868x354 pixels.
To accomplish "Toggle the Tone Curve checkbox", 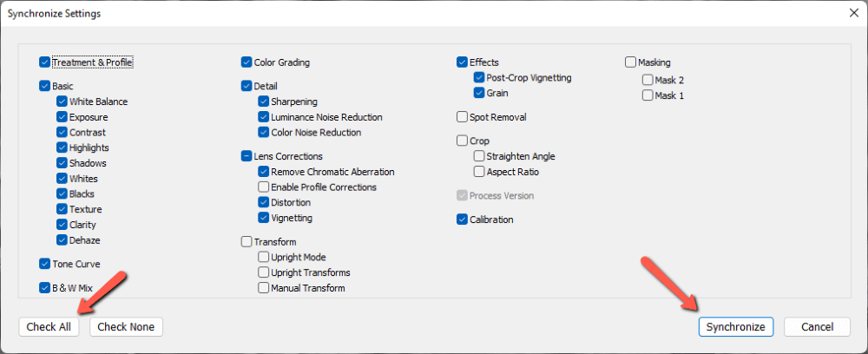I will pyautogui.click(x=45, y=264).
